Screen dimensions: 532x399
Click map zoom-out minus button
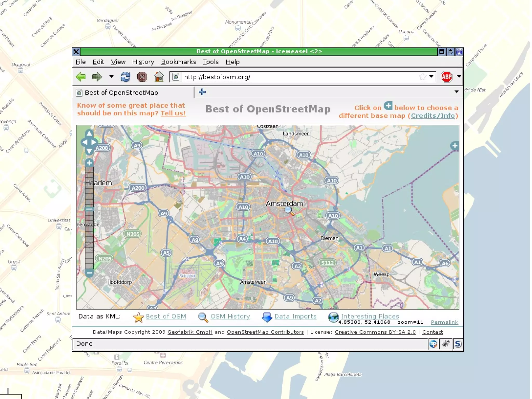(89, 273)
